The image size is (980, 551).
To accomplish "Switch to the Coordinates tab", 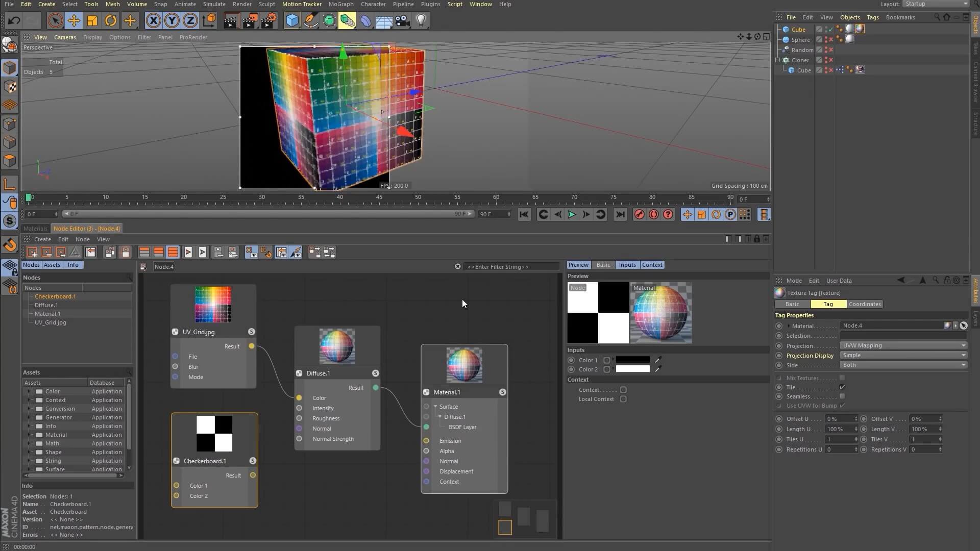I will 864,304.
